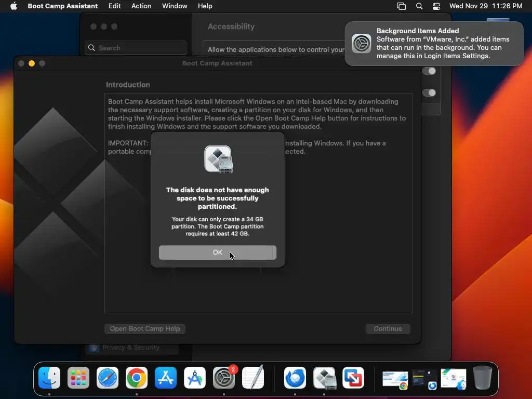Click the Continue button in Boot Camp Assistant

[x=388, y=328]
